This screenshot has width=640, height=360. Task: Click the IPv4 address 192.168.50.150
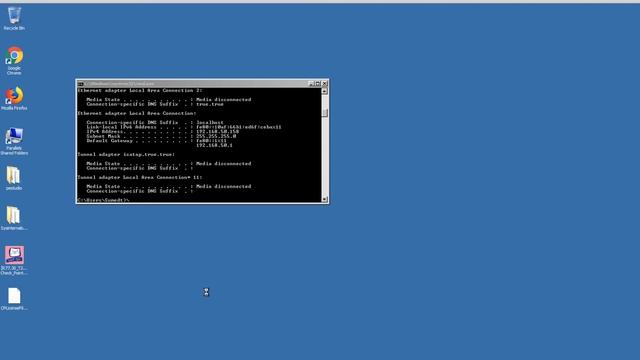[218, 131]
